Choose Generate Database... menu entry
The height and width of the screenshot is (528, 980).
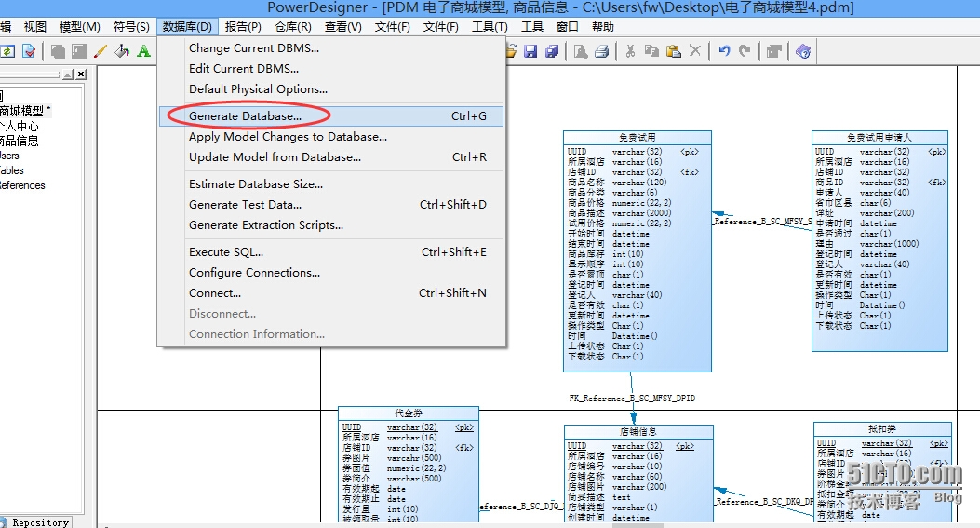(x=332, y=116)
